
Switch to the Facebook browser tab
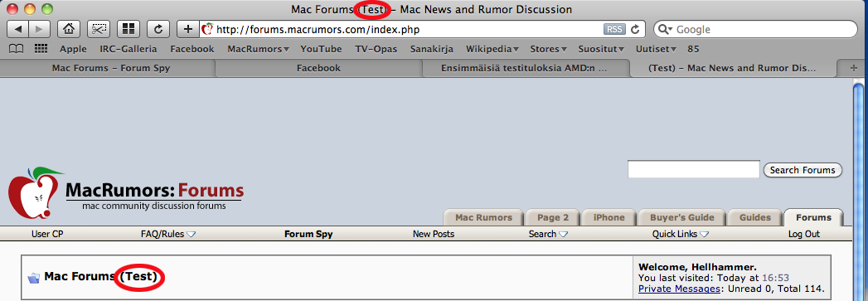pos(319,68)
